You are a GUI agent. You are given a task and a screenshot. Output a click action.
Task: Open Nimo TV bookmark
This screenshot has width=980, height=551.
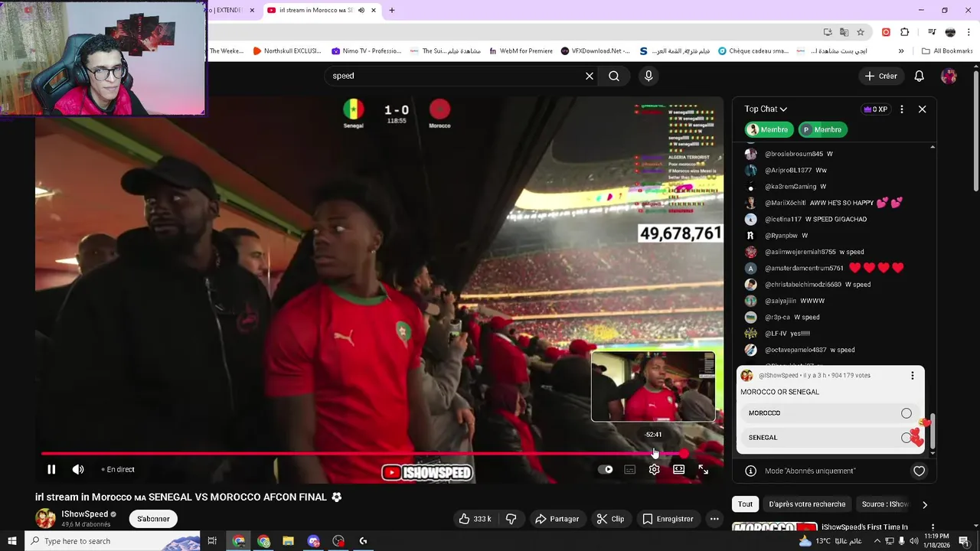(366, 51)
